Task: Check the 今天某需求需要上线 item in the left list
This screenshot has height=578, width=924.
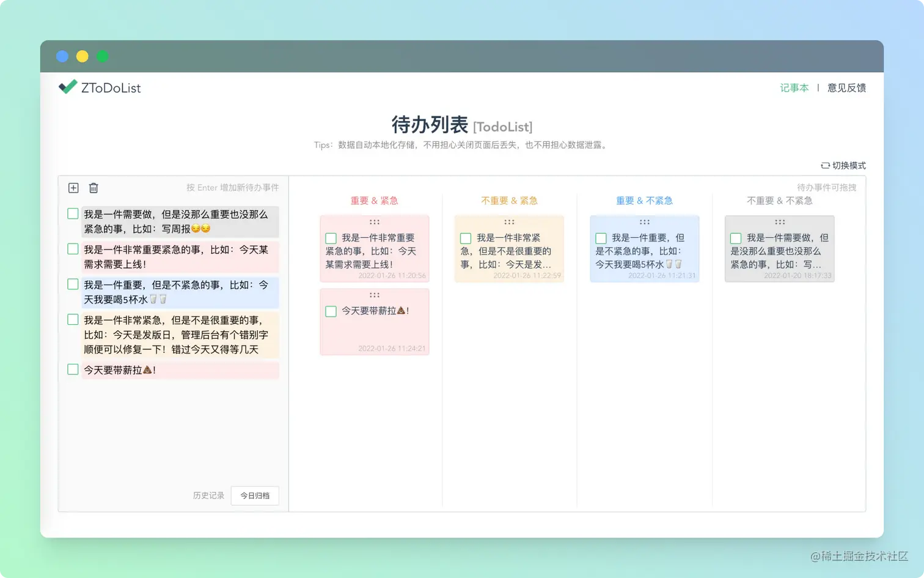Action: pyautogui.click(x=73, y=249)
